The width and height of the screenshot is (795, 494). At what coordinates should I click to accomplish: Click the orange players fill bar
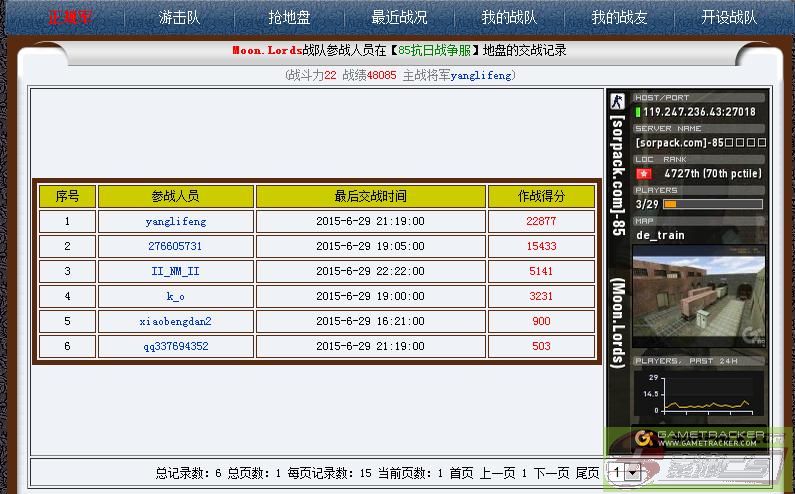(670, 204)
